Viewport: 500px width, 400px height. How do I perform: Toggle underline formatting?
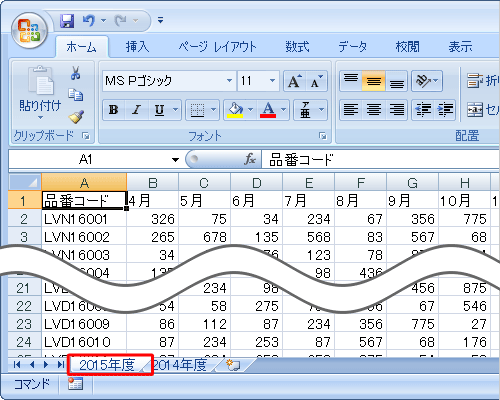(x=160, y=110)
